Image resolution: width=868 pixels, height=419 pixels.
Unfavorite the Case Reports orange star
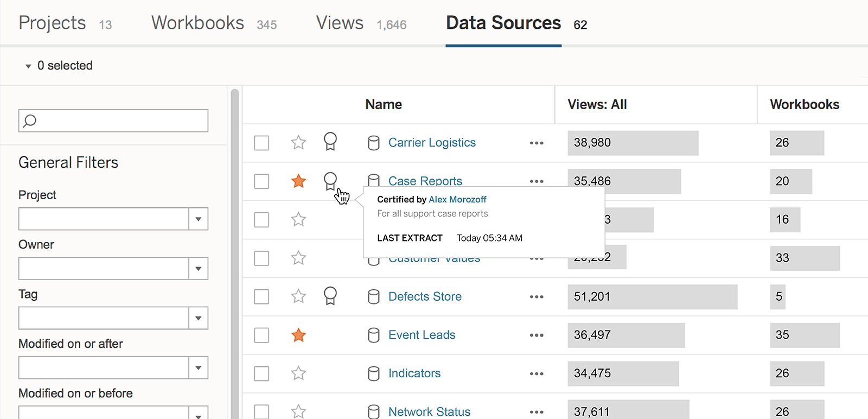pos(298,181)
